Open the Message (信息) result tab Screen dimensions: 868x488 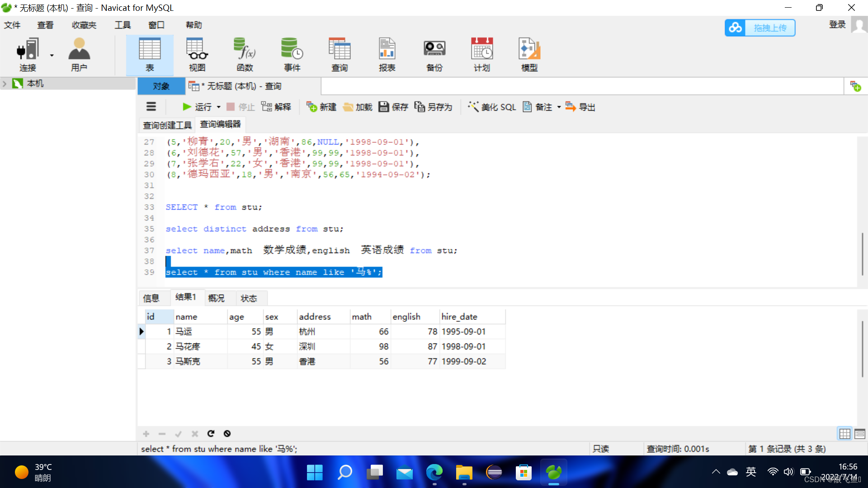151,298
